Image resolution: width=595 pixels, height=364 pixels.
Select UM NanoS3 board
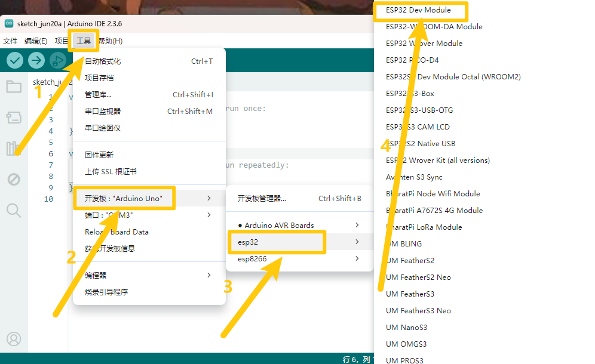(x=406, y=327)
